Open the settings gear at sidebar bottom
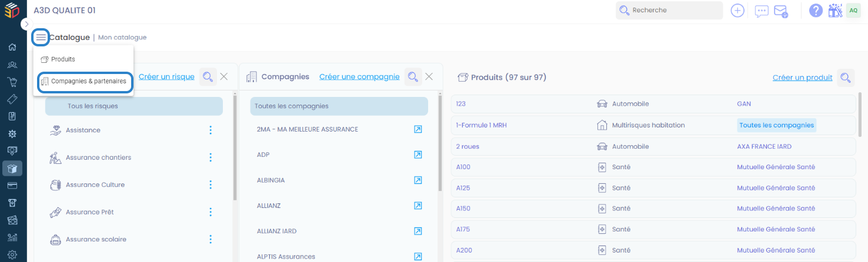 click(x=12, y=254)
